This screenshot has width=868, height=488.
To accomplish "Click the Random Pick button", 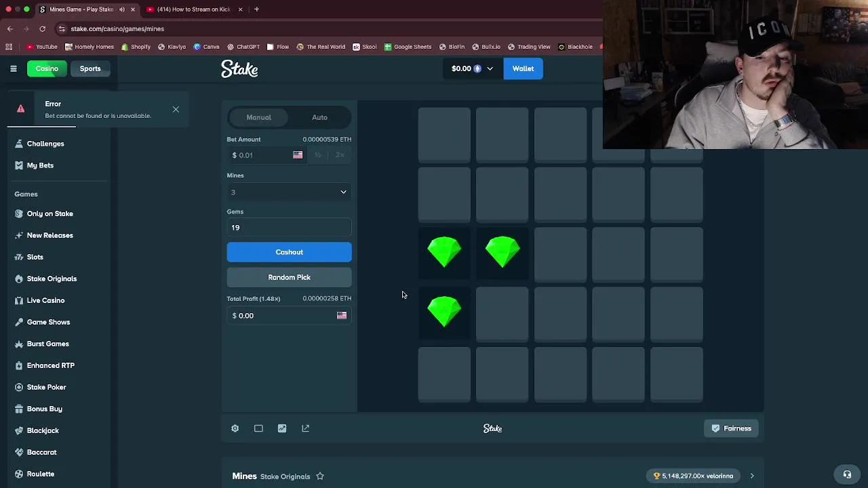I will [x=289, y=277].
